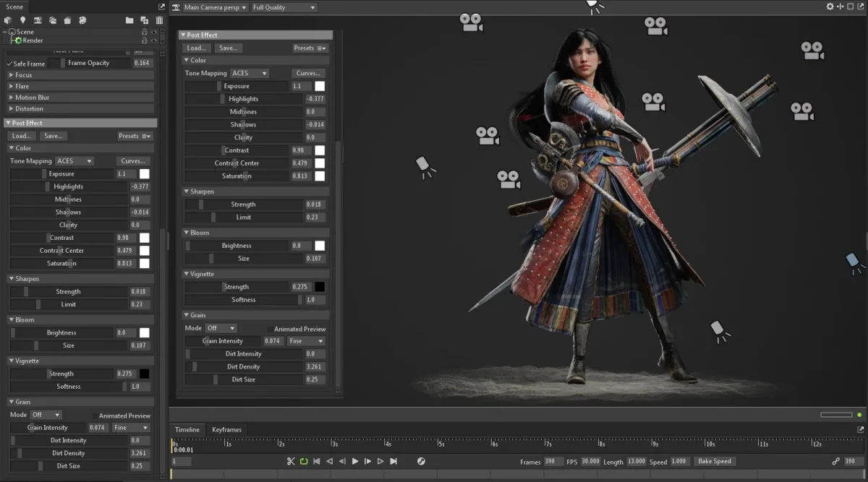Pop out the Timeline panel
The width and height of the screenshot is (868, 482).
(860, 429)
